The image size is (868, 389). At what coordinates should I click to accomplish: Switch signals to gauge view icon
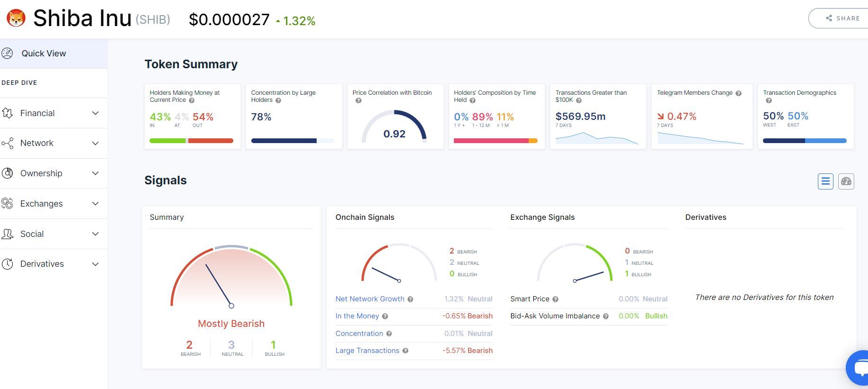pos(846,181)
